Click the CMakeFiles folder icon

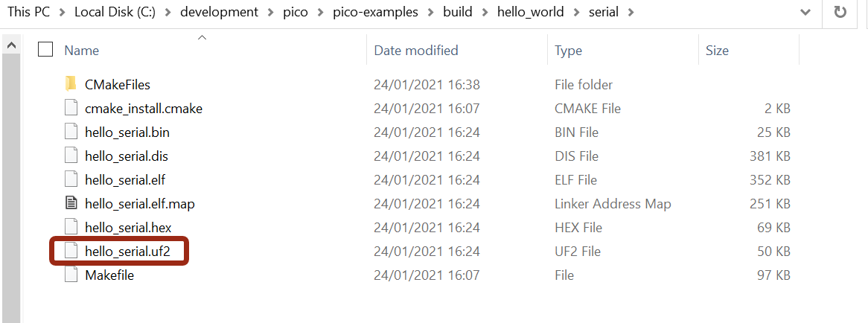click(x=71, y=84)
